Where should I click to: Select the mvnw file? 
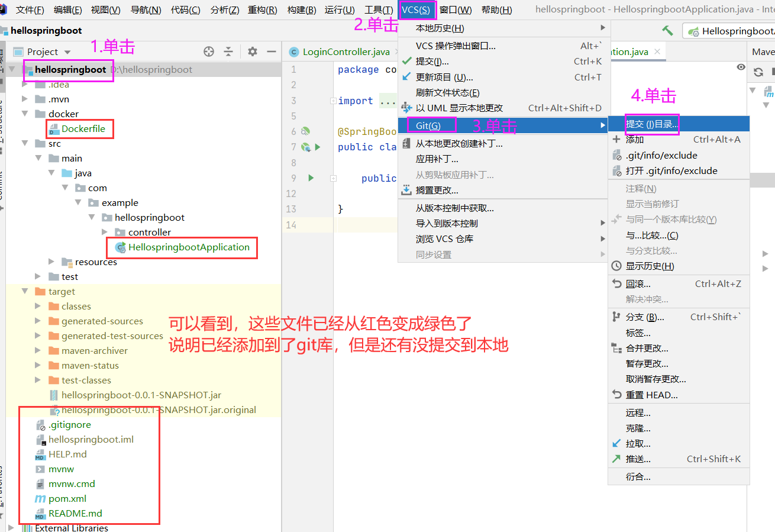[x=61, y=469]
